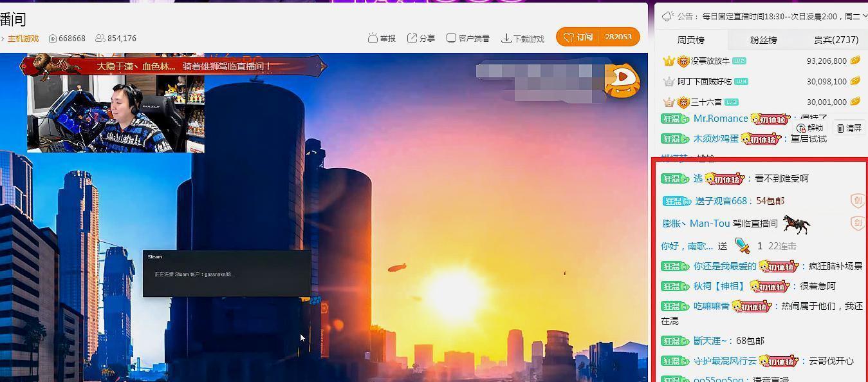Click the 膨胀、Man-Tou entry notice
The width and height of the screenshot is (868, 382).
coord(720,224)
